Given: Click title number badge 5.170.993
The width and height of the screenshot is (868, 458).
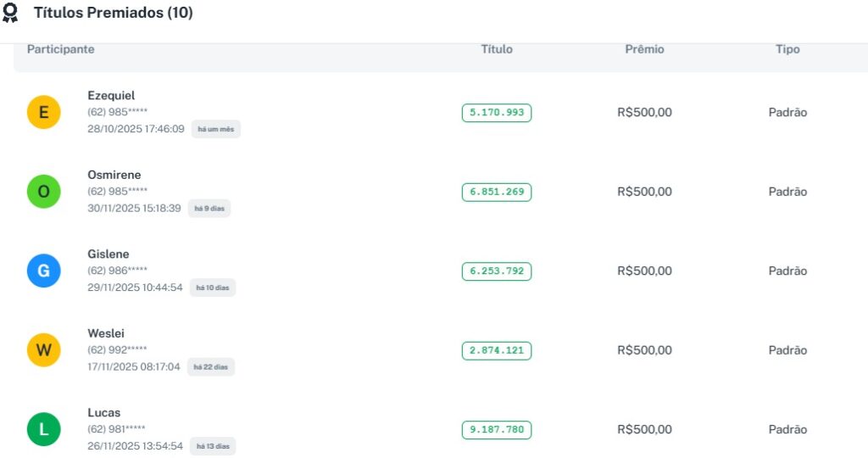Looking at the screenshot, I should point(497,113).
